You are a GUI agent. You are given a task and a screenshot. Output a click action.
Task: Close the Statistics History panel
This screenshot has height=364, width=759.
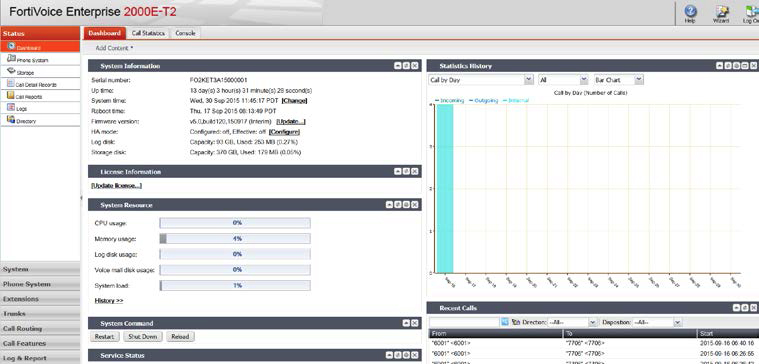pyautogui.click(x=754, y=66)
